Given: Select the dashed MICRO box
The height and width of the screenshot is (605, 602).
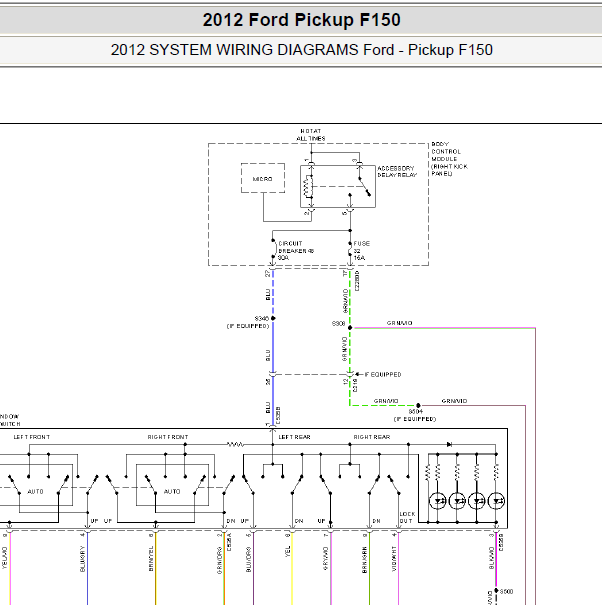Looking at the screenshot, I should (263, 178).
